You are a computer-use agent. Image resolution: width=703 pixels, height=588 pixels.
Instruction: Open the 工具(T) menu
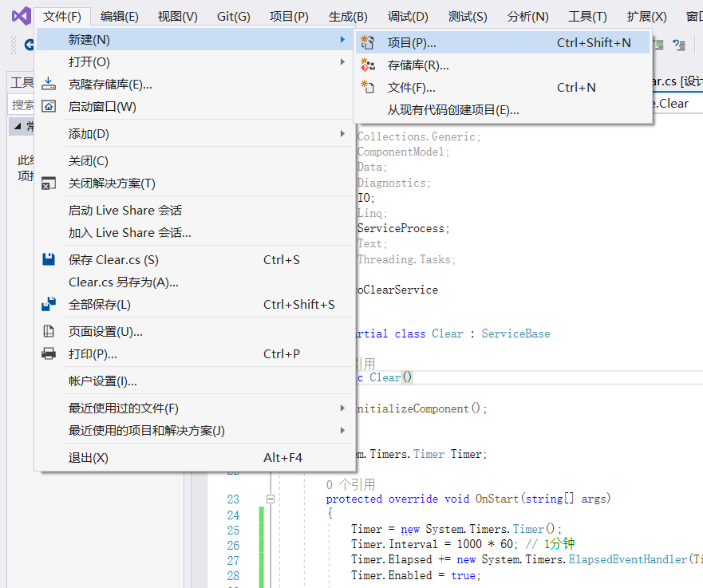pyautogui.click(x=587, y=17)
